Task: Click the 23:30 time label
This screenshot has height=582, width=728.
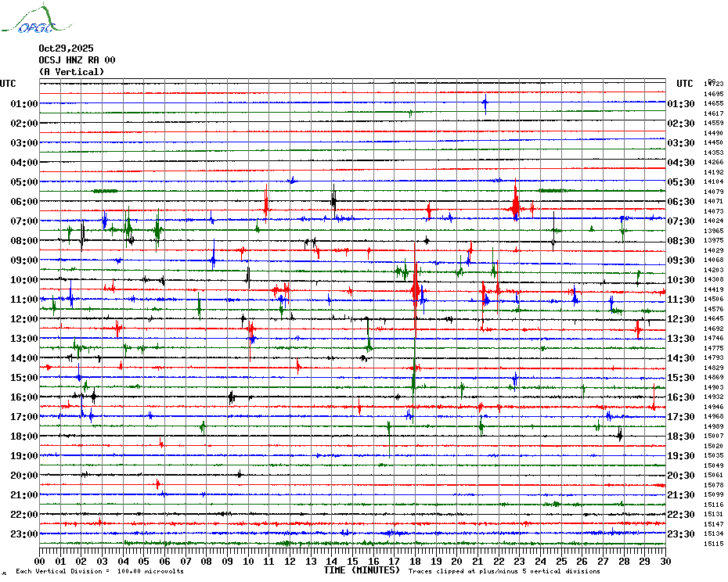Action: click(x=681, y=533)
